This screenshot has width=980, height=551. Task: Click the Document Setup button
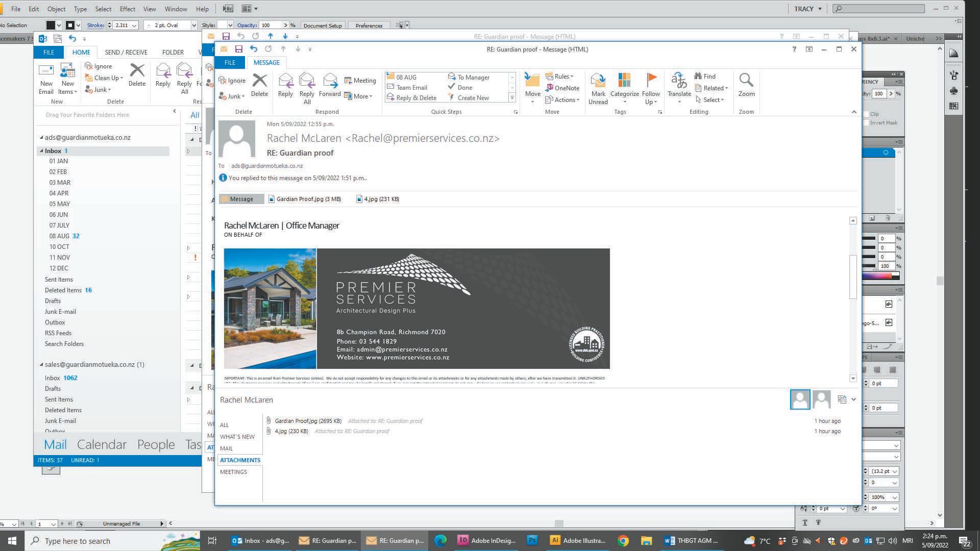tap(323, 26)
